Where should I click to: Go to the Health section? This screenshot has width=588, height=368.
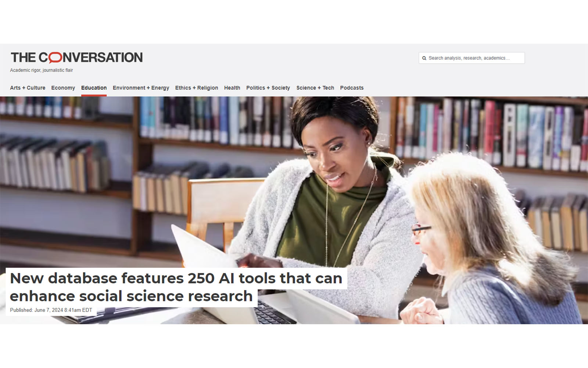coord(232,88)
